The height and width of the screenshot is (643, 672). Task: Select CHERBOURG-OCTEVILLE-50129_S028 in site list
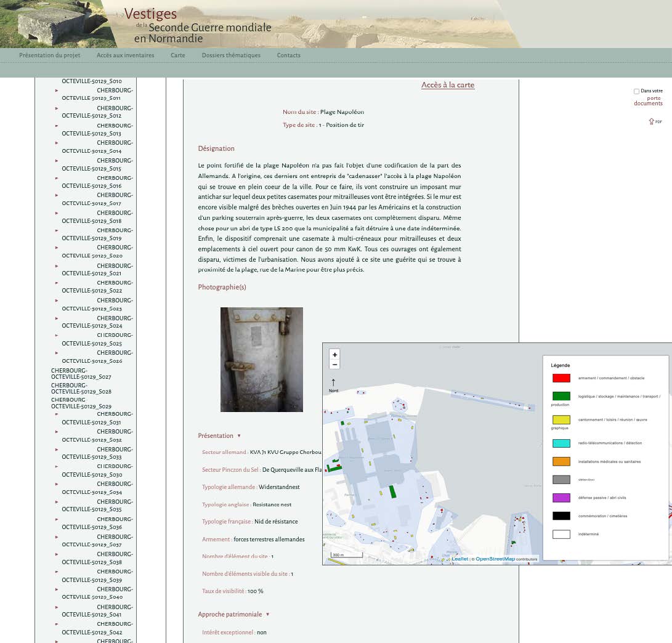click(x=81, y=388)
